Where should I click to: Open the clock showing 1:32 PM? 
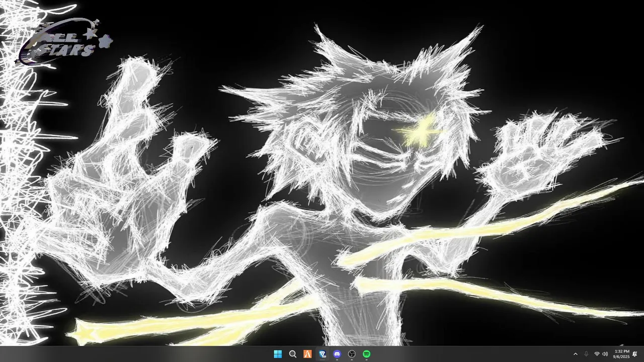pos(621,354)
